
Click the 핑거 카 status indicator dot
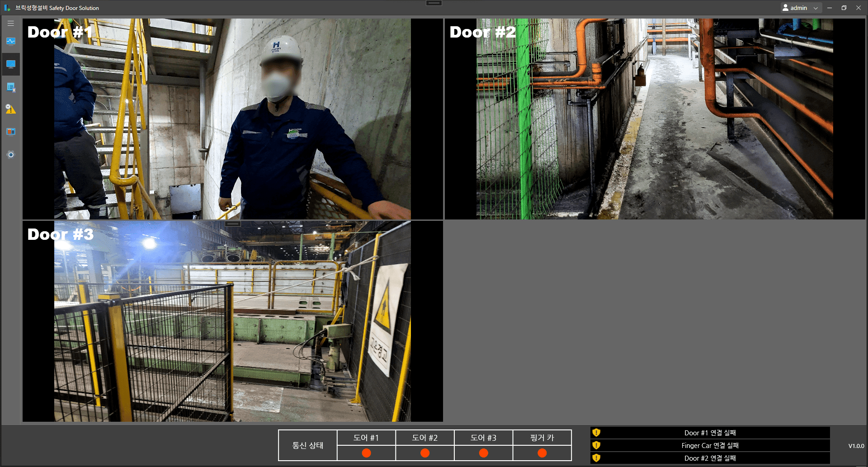pos(542,453)
